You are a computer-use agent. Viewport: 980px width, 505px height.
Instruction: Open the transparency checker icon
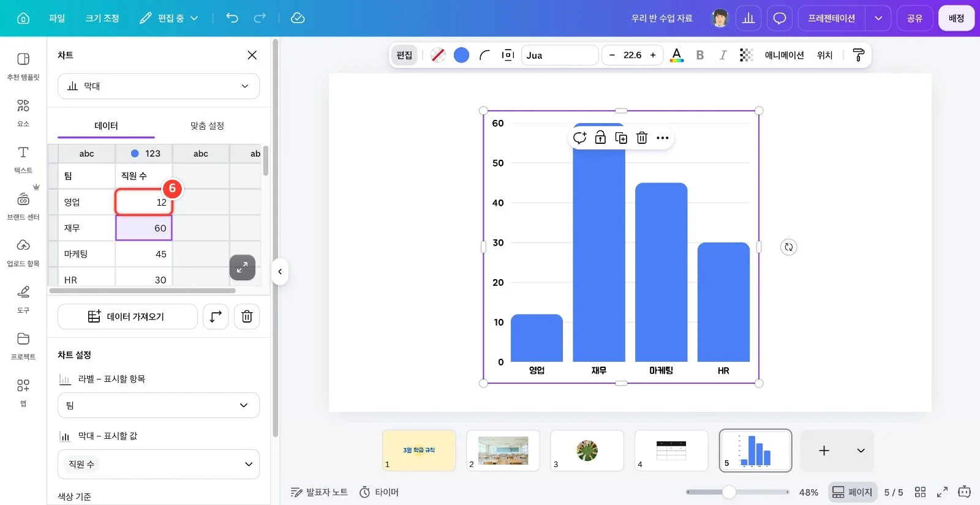click(745, 55)
